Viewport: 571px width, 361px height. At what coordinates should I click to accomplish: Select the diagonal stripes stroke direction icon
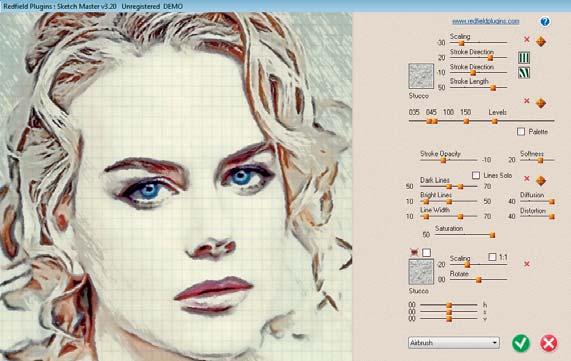[x=524, y=73]
